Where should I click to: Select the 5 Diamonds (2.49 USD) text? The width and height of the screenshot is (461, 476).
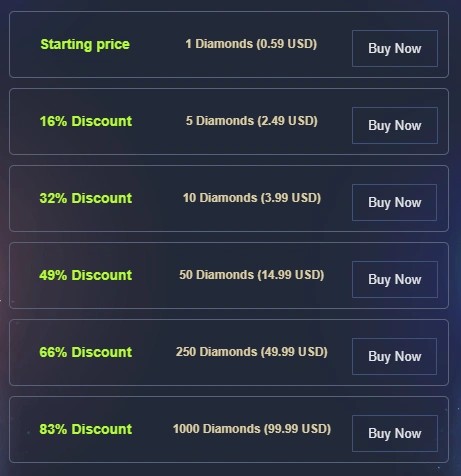click(x=252, y=121)
